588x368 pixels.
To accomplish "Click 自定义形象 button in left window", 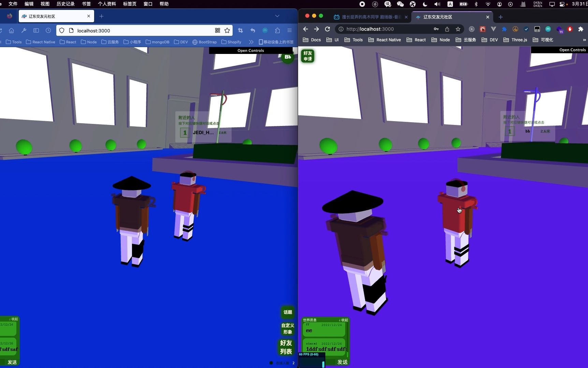I will tap(288, 329).
